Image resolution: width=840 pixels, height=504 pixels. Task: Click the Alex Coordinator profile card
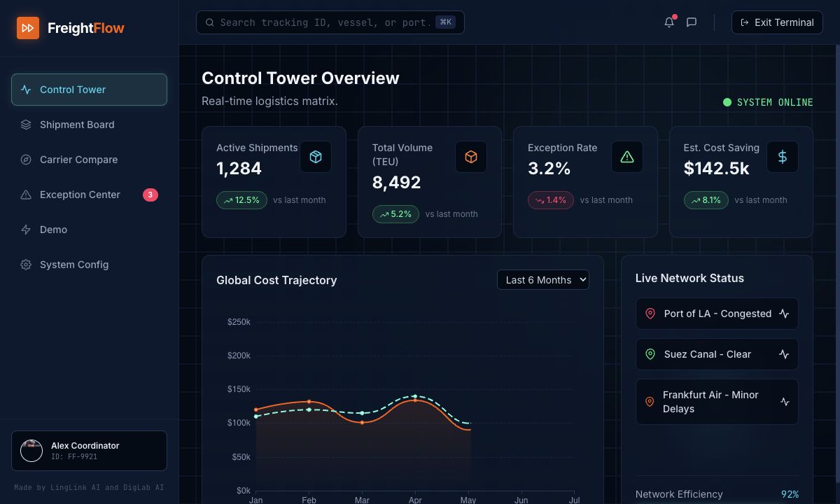[x=89, y=451]
